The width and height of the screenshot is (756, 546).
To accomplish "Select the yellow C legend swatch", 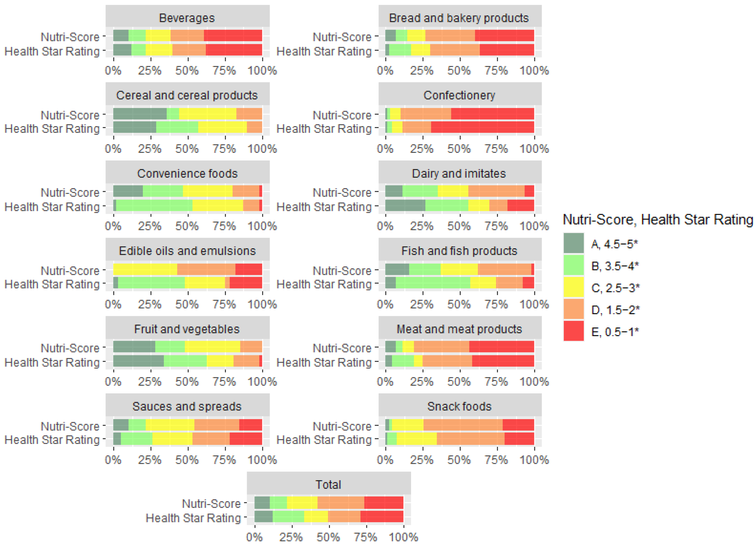I will click(x=573, y=287).
